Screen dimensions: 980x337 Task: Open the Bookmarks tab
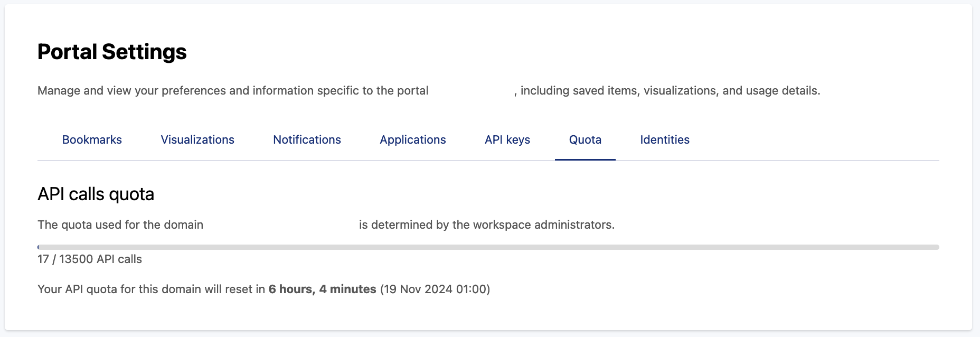pos(92,140)
